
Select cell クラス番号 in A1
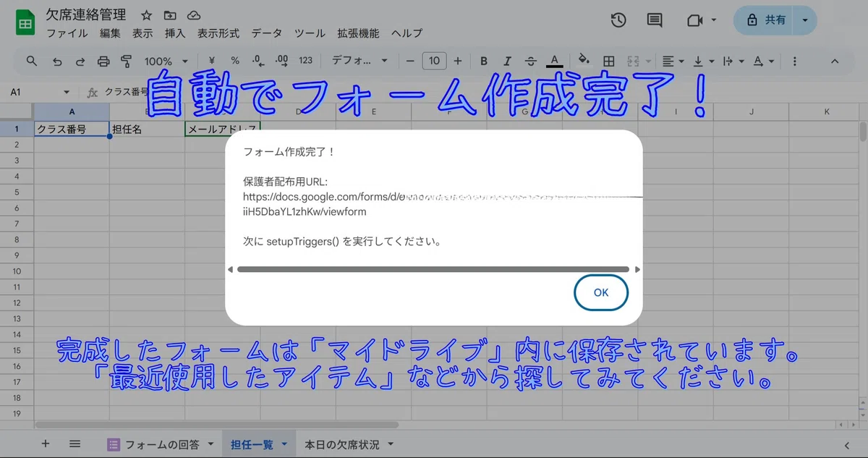(72, 130)
